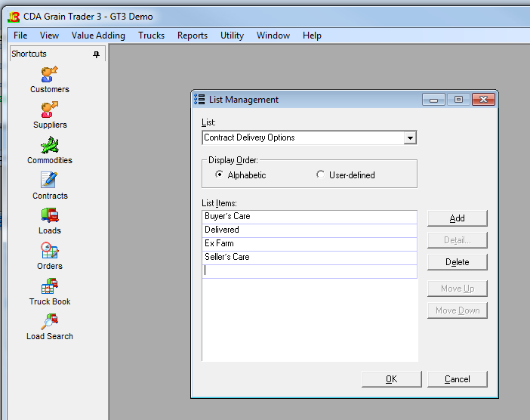The height and width of the screenshot is (420, 530).
Task: Open the Suppliers shortcut icon
Action: click(x=50, y=110)
